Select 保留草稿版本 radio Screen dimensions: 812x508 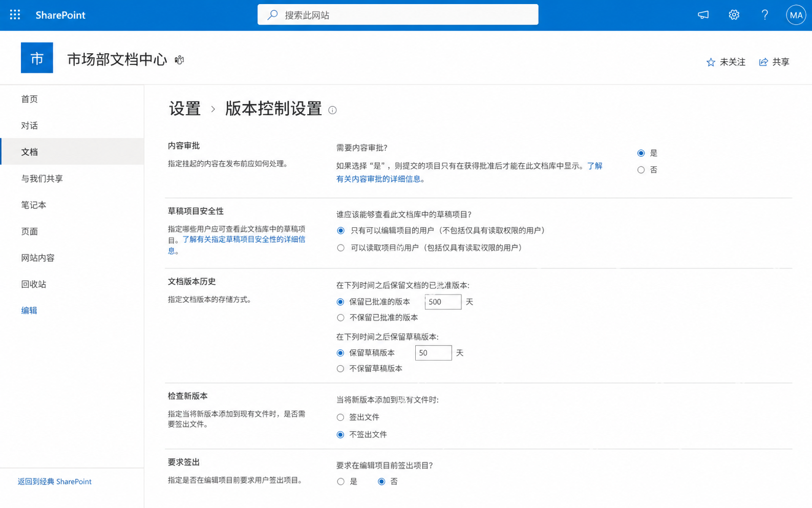pos(340,353)
